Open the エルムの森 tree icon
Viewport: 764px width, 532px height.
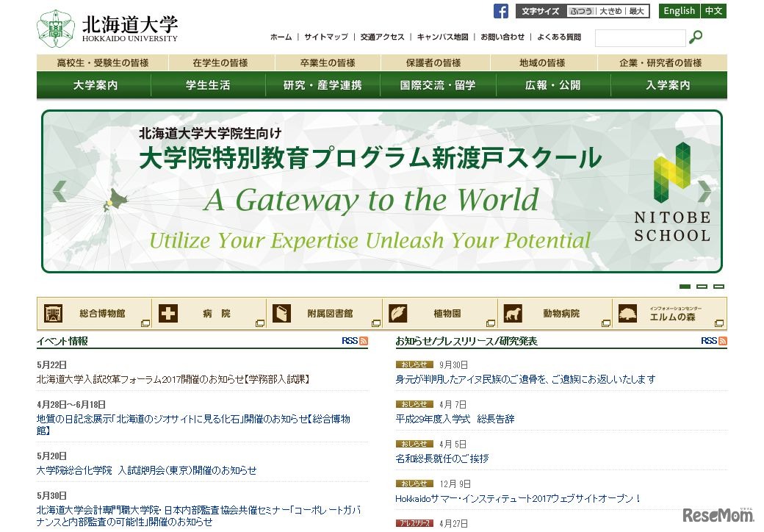click(x=627, y=313)
